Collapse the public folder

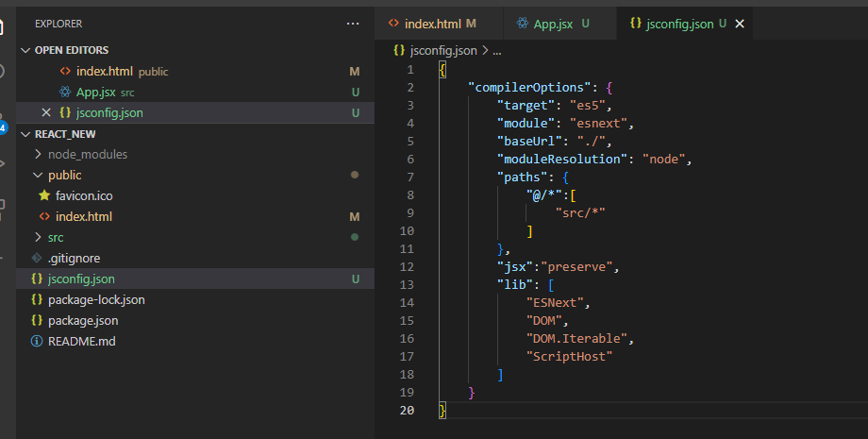pyautogui.click(x=195, y=175)
